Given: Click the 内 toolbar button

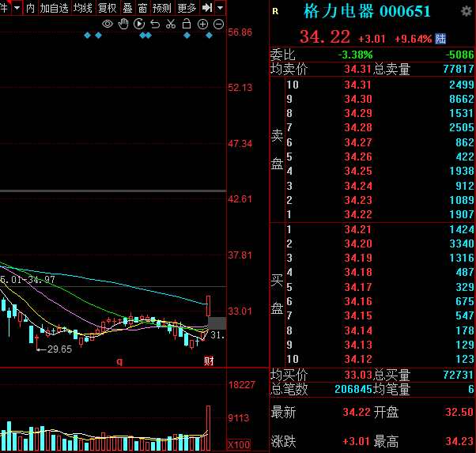Looking at the screenshot, I should [30, 8].
